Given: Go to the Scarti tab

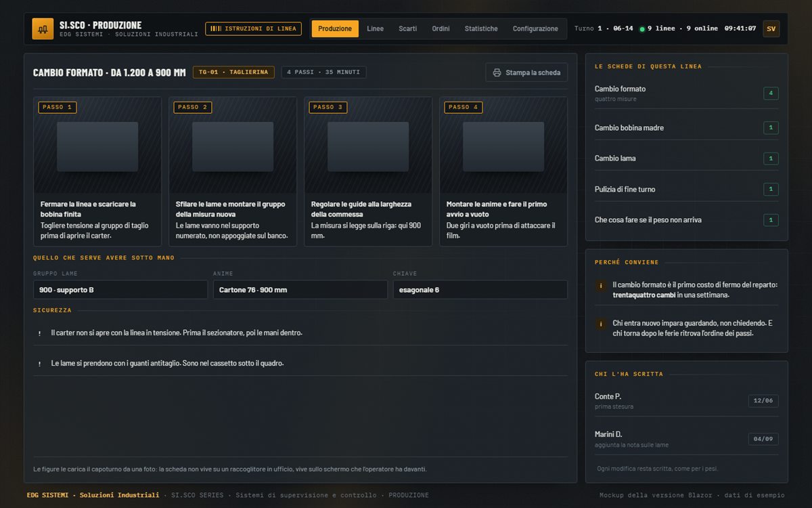Looking at the screenshot, I should tap(407, 28).
